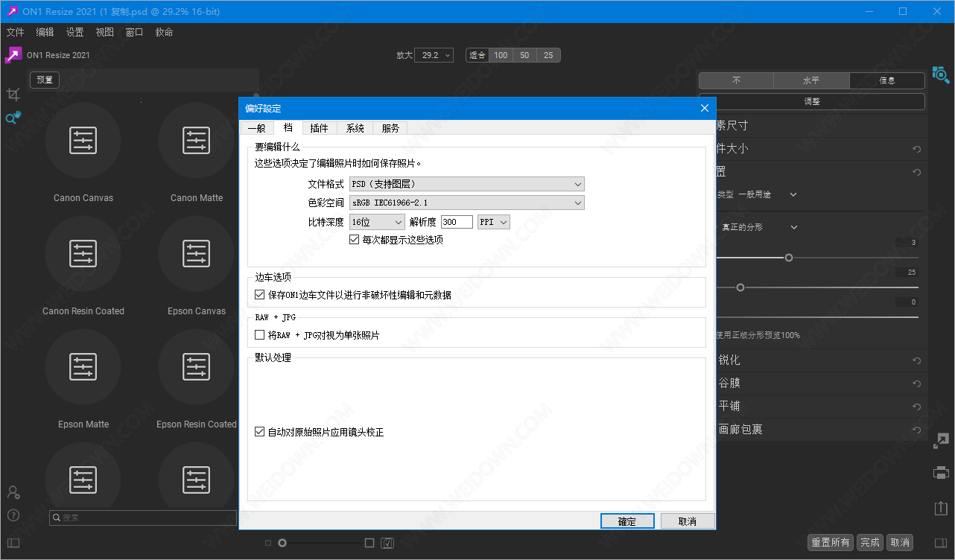
Task: Click the small thumbnail size square icon
Action: (x=268, y=543)
